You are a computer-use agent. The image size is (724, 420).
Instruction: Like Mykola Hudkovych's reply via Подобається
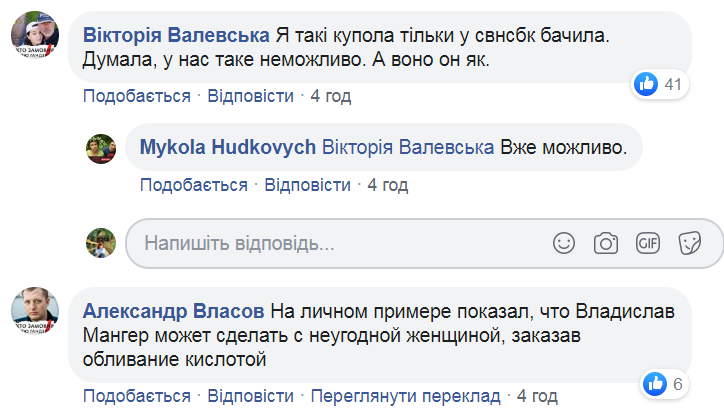click(193, 185)
